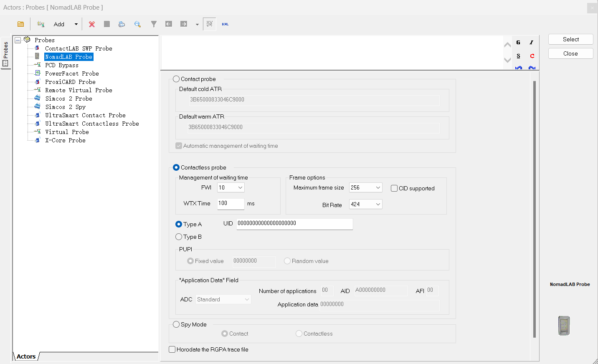Select Remote Virtual Probe in tree

[x=79, y=90]
